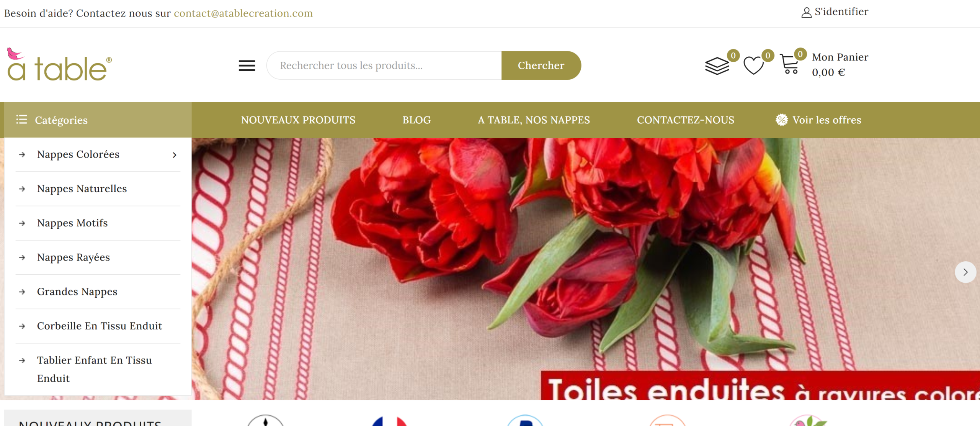Screen dimensions: 980x426
Task: Open the wishlist heart icon
Action: coord(753,66)
